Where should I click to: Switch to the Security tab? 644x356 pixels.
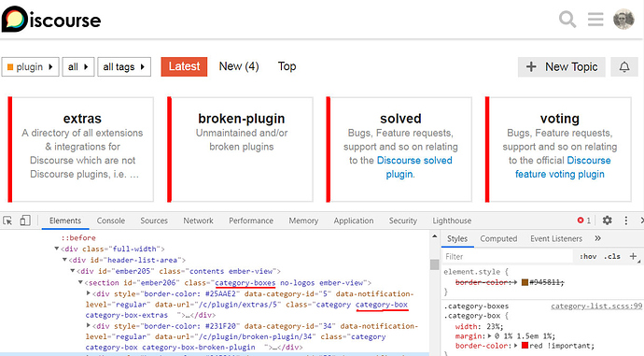pos(403,221)
